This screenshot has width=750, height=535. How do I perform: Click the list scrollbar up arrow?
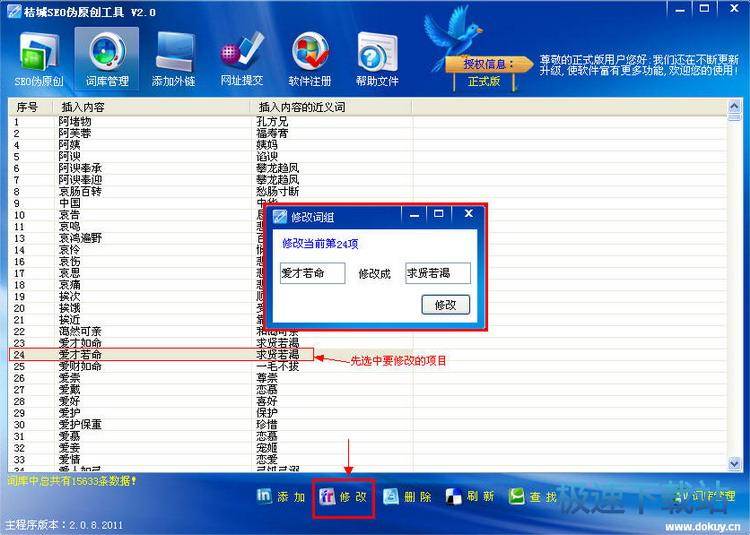click(734, 107)
